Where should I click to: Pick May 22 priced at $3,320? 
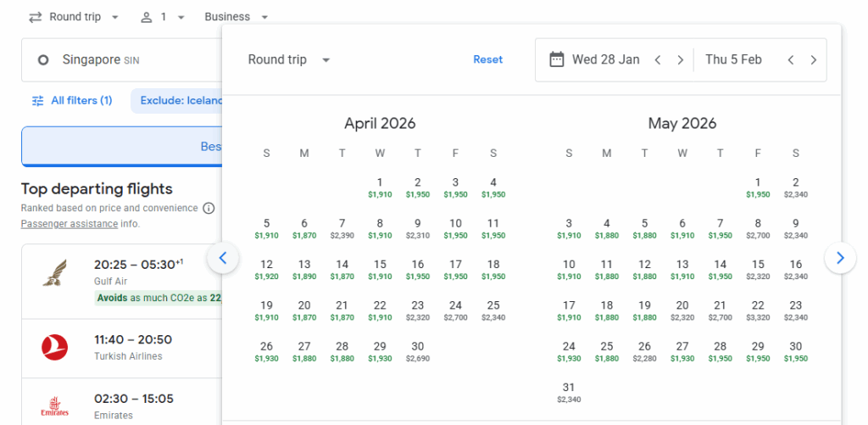(x=758, y=310)
